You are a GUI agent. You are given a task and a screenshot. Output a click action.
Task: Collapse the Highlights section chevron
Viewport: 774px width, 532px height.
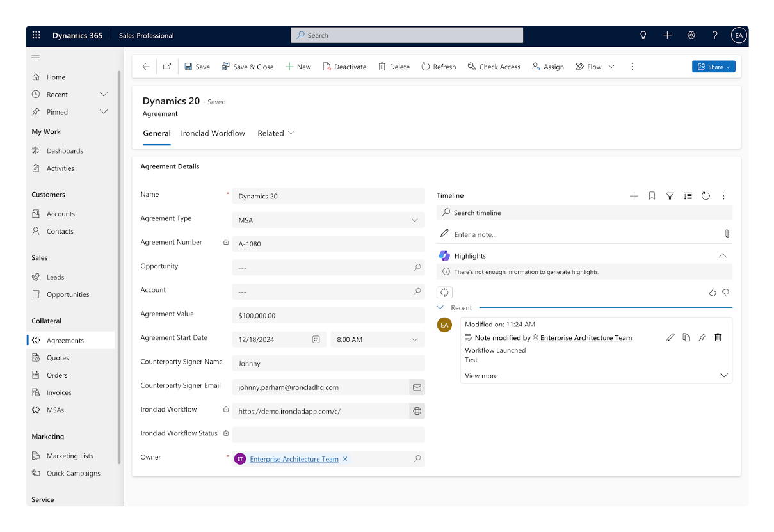tap(723, 256)
